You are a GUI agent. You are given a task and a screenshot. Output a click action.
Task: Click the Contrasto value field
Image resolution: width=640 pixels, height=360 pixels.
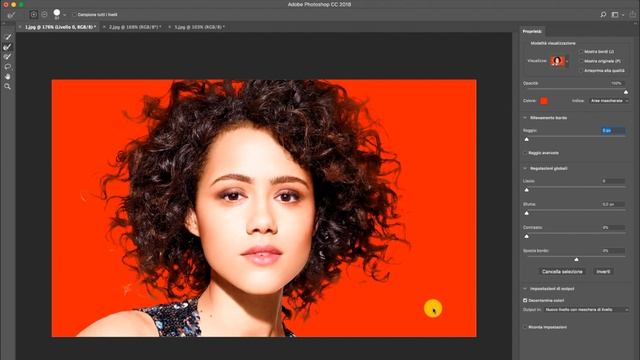(x=613, y=227)
